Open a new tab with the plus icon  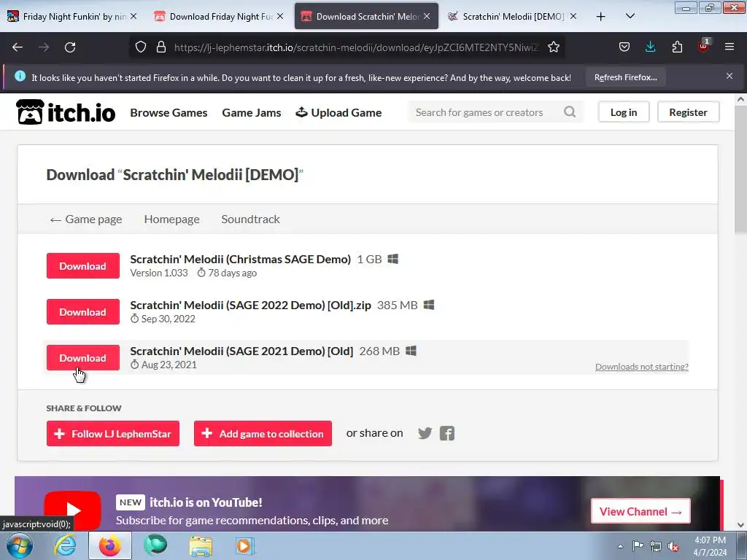coord(601,17)
